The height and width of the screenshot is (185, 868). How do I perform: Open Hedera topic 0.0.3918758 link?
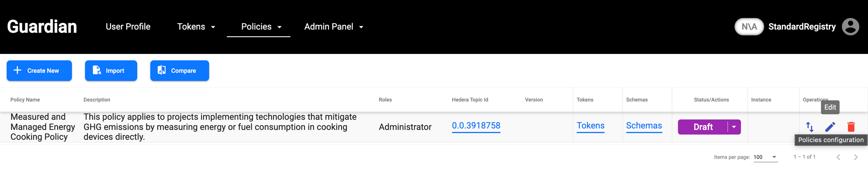[x=476, y=126]
